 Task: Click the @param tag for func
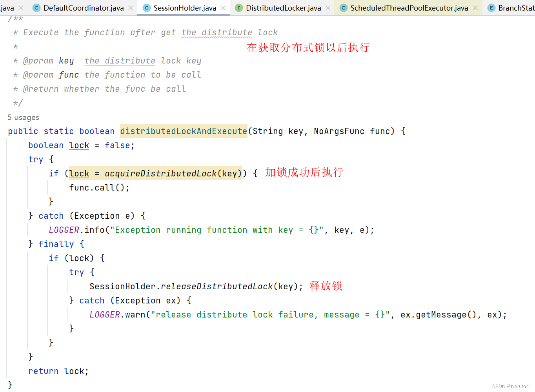tap(38, 74)
